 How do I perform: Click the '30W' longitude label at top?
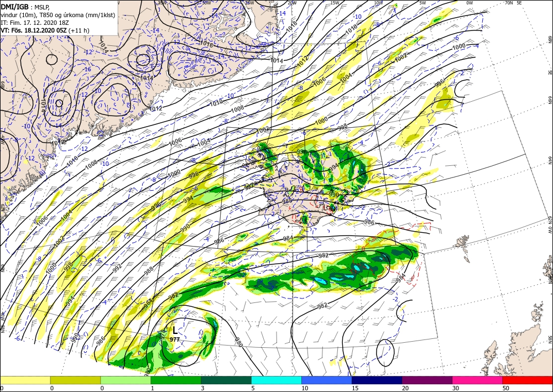pyautogui.click(x=206, y=2)
